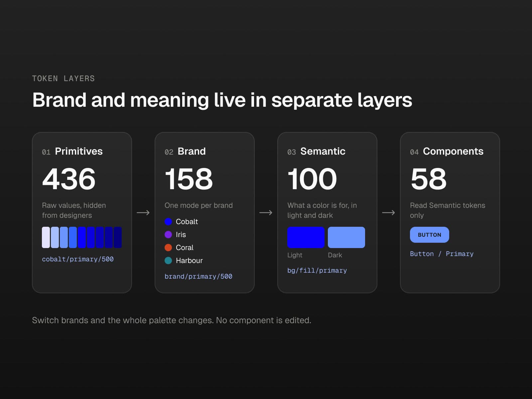Click the number 158
The width and height of the screenshot is (532, 399).
[x=189, y=179]
